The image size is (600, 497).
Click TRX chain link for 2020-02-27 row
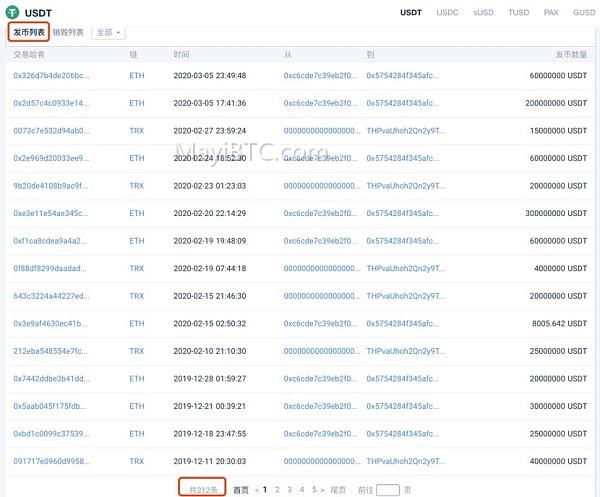(137, 130)
